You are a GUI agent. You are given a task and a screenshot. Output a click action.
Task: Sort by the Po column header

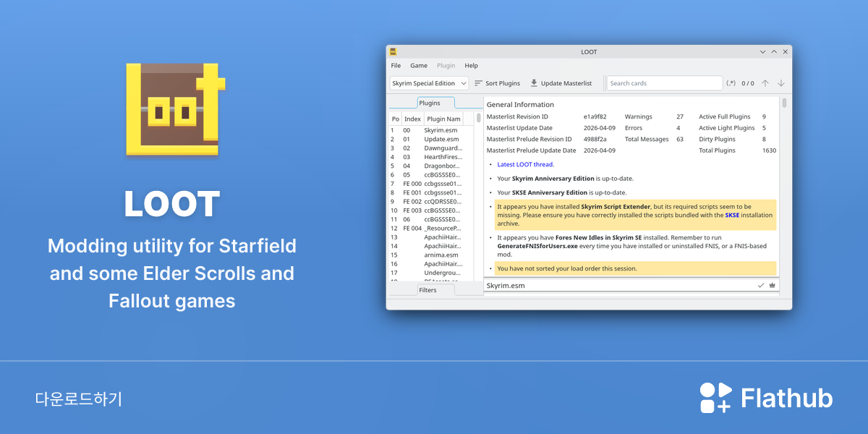tap(395, 119)
